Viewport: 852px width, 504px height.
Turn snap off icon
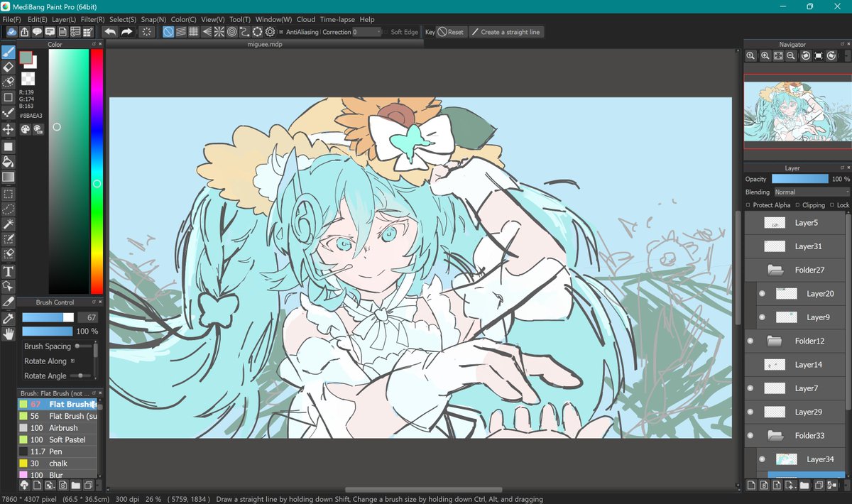(168, 32)
